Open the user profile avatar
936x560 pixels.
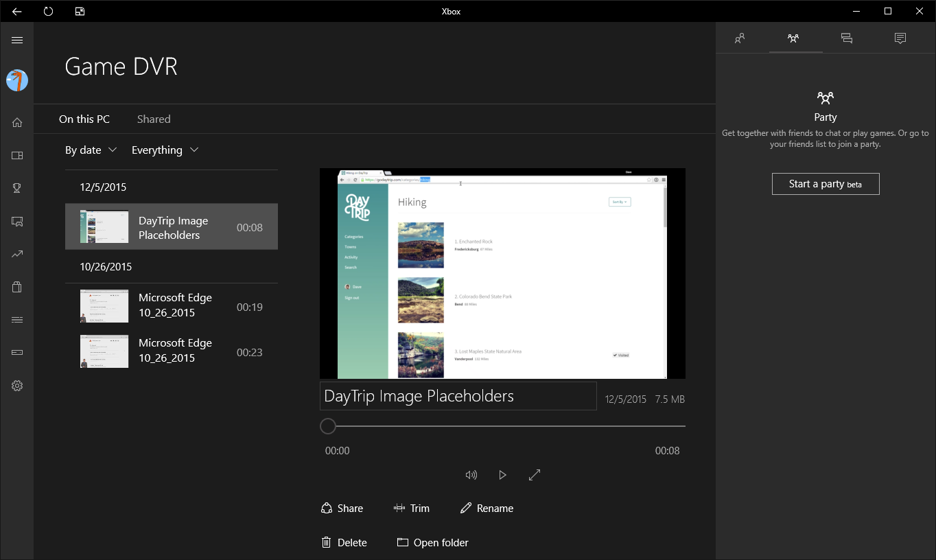17,80
